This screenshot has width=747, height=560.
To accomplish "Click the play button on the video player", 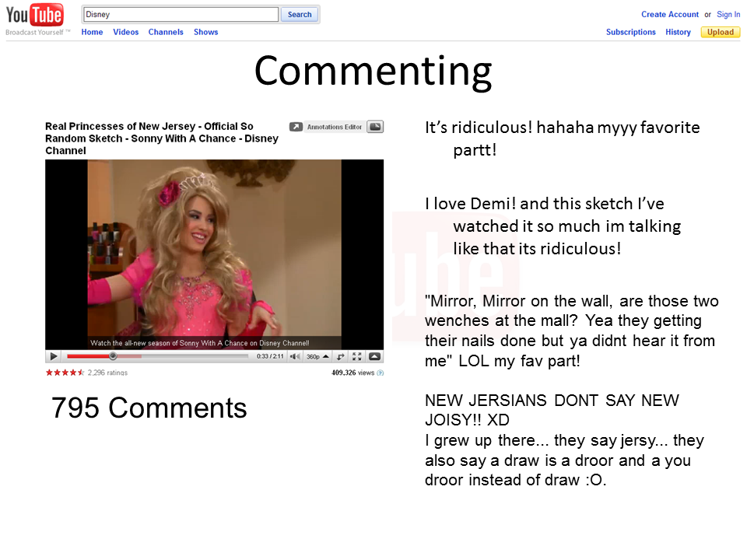I will [54, 356].
